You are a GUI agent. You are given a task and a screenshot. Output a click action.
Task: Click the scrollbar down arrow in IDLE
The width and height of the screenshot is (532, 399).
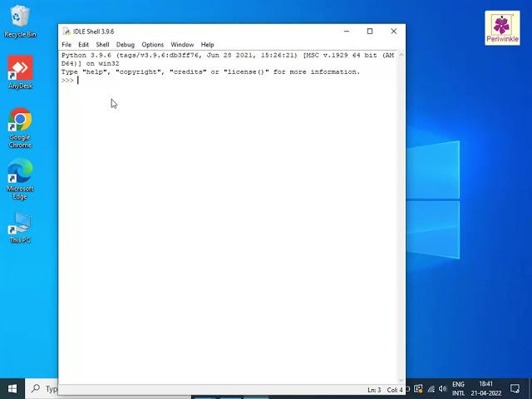401,381
